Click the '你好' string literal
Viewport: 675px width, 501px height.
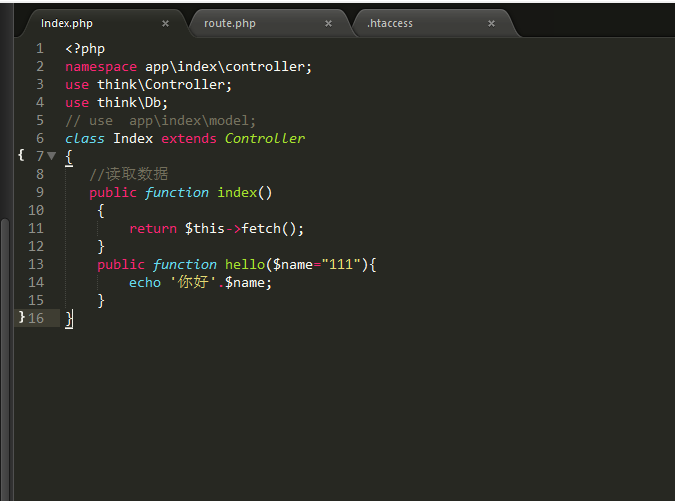tap(193, 282)
